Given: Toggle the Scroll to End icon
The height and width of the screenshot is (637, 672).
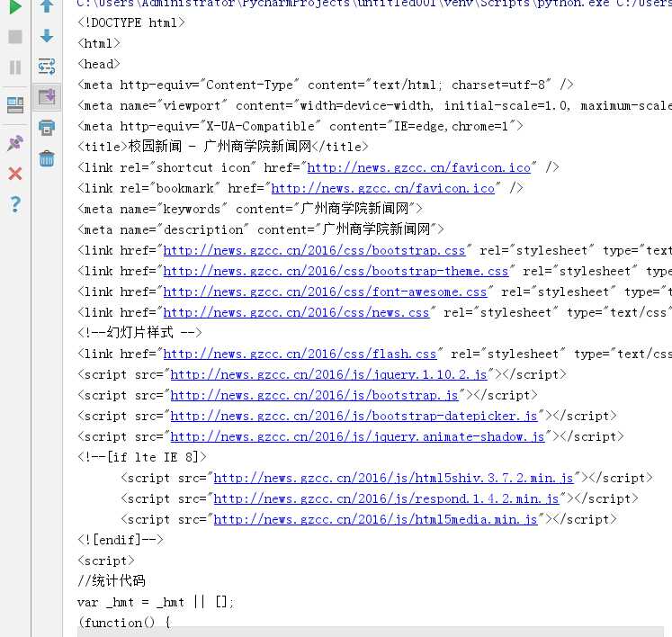Looking at the screenshot, I should point(47,97).
